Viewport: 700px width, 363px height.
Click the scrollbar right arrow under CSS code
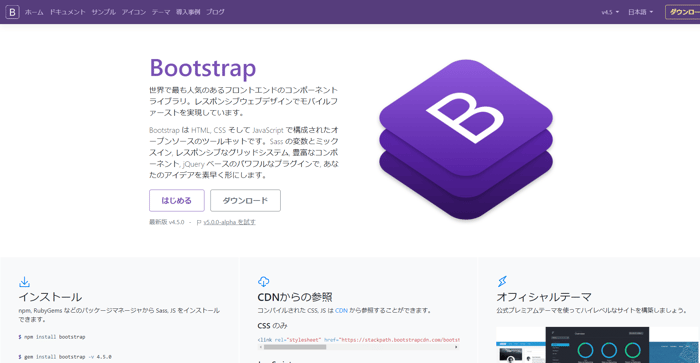[456, 347]
